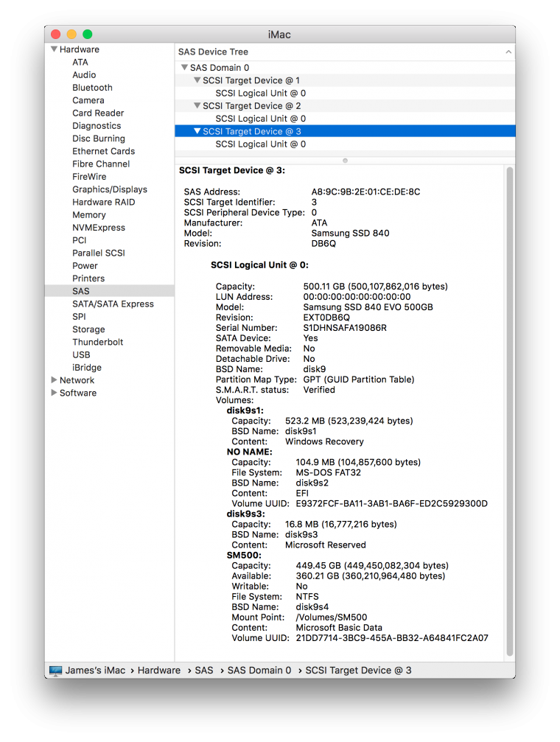Open Printers hardware section
560x742 pixels.
88,279
